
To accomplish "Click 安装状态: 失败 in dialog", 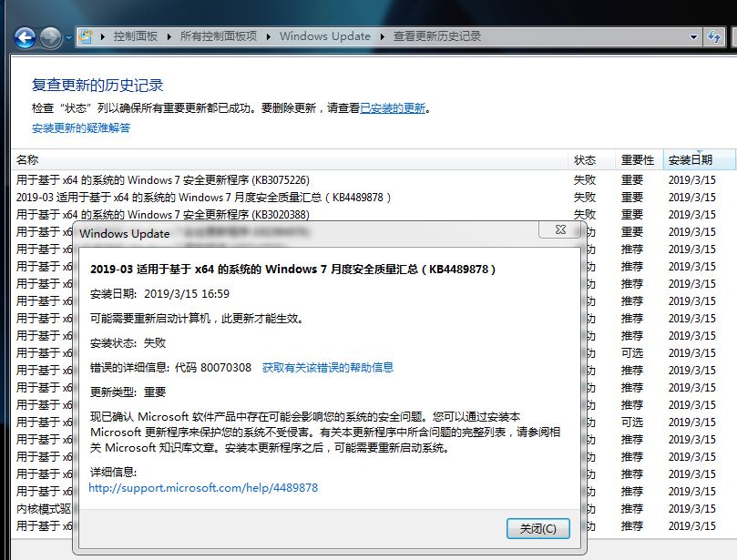I will pos(128,343).
